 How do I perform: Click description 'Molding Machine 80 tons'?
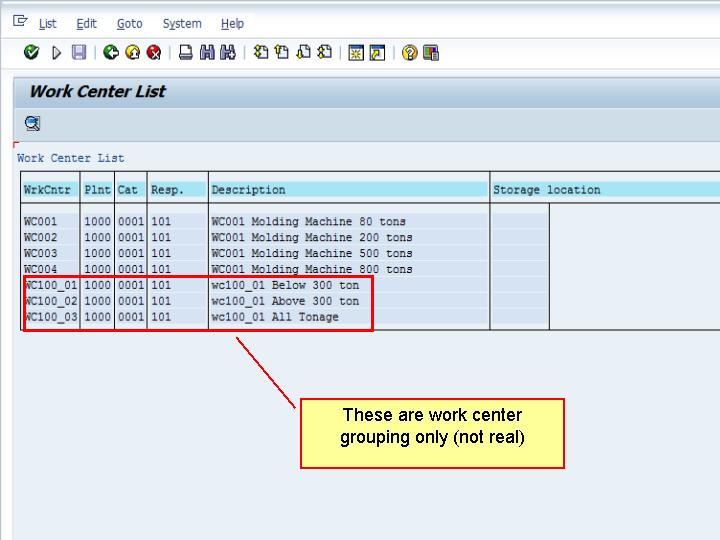pos(328,221)
